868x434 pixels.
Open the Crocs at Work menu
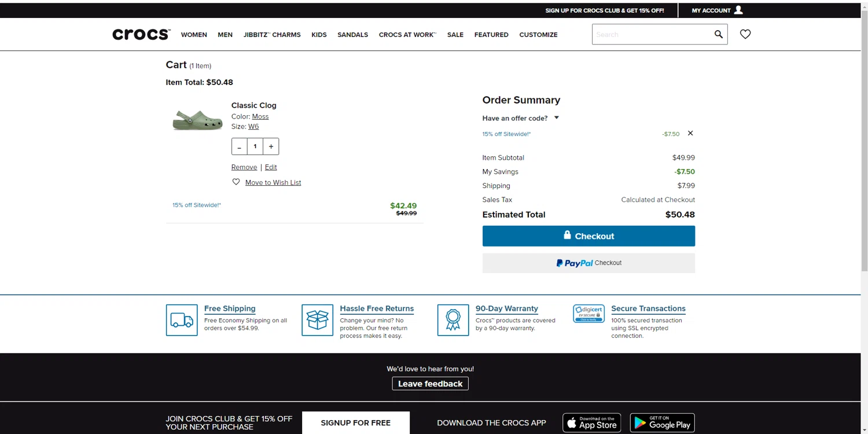pos(407,35)
